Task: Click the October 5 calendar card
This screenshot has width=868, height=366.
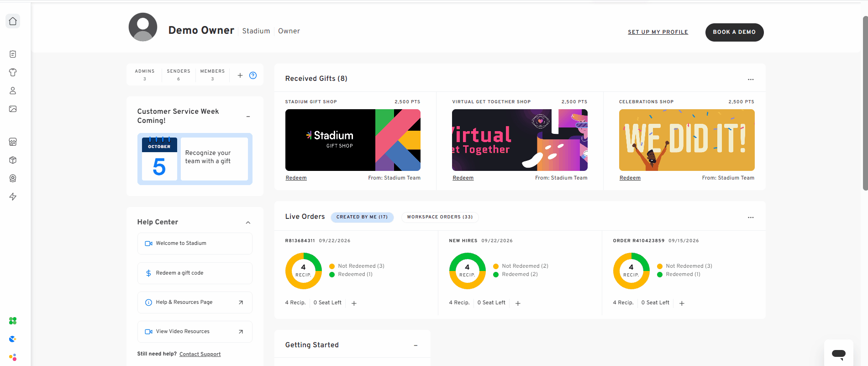Action: point(195,159)
